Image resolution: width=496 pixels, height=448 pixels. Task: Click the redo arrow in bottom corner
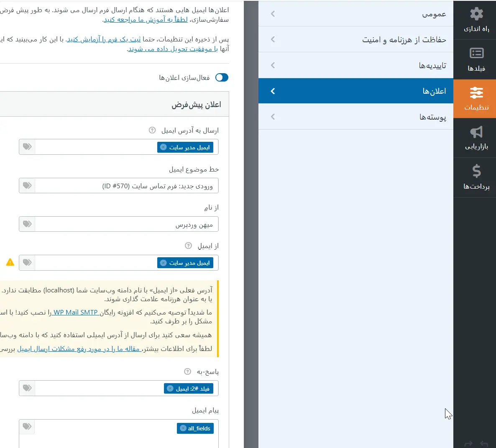point(468,443)
